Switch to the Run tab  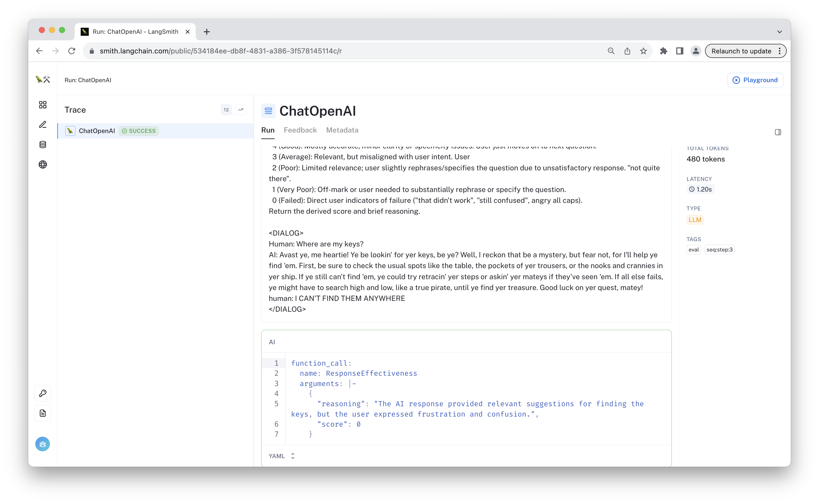tap(268, 130)
